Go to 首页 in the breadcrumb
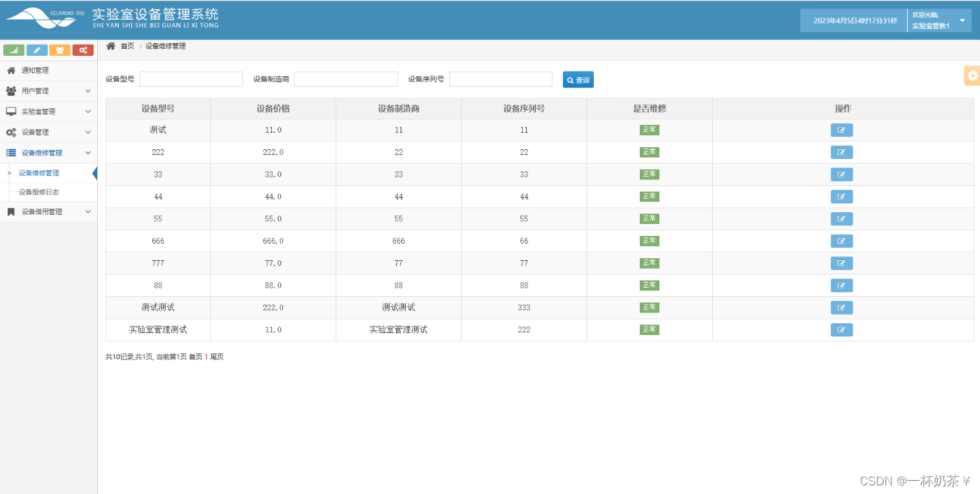 coord(127,46)
